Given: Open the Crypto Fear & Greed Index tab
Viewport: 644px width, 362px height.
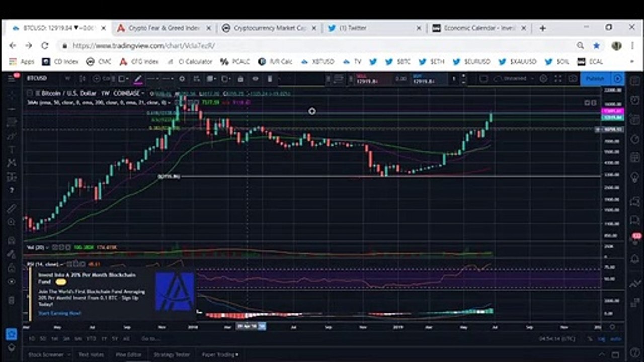Looking at the screenshot, I should tap(165, 28).
